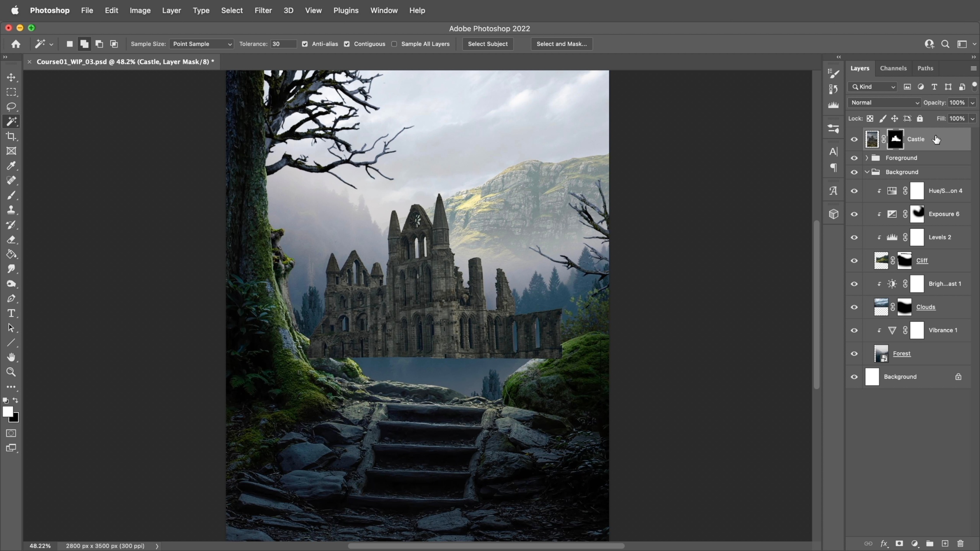This screenshot has height=551, width=980.
Task: Switch to the Channels tab
Action: [x=893, y=68]
